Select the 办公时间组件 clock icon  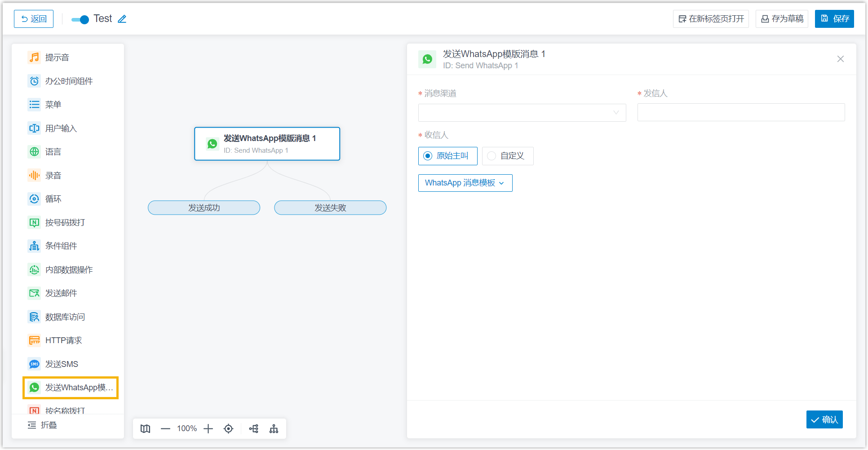pos(34,81)
